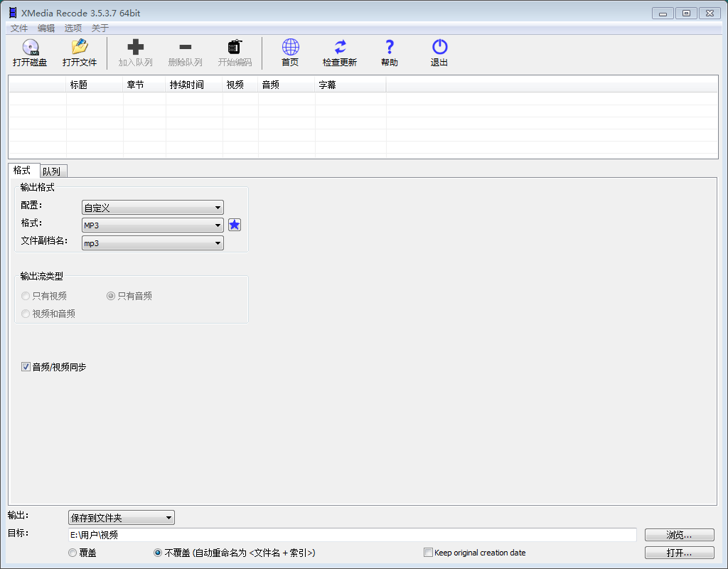Expand the 配置 profile dropdown
The height and width of the screenshot is (569, 728).
pyautogui.click(x=152, y=208)
